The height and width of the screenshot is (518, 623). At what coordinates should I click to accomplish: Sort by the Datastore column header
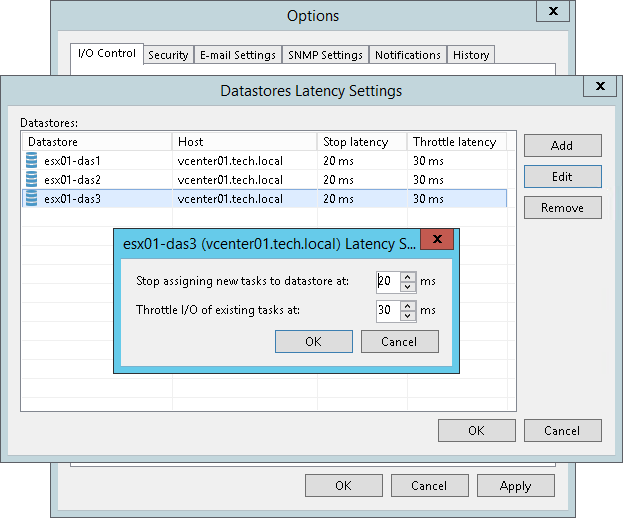coord(97,142)
